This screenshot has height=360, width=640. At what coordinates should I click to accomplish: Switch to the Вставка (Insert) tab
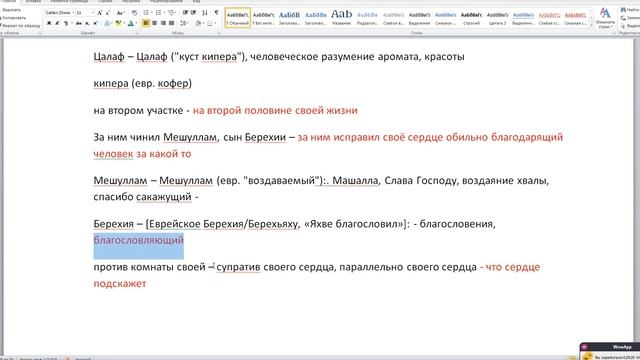(33, 2)
